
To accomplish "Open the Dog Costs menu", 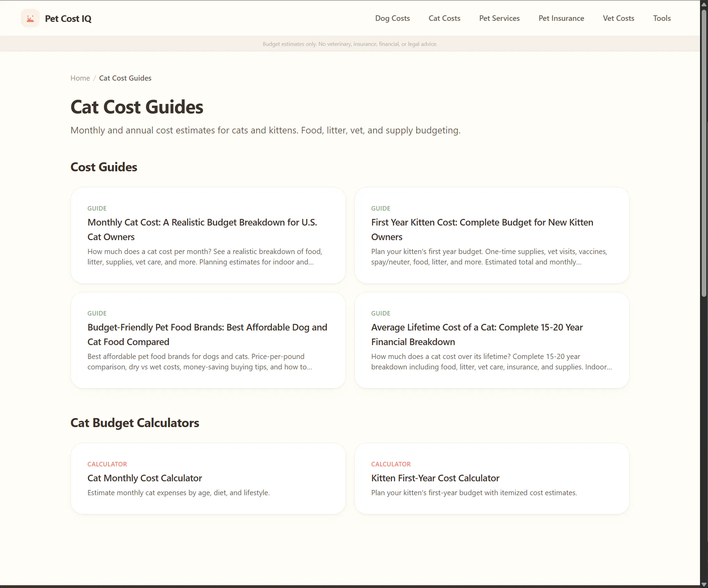I will [392, 18].
